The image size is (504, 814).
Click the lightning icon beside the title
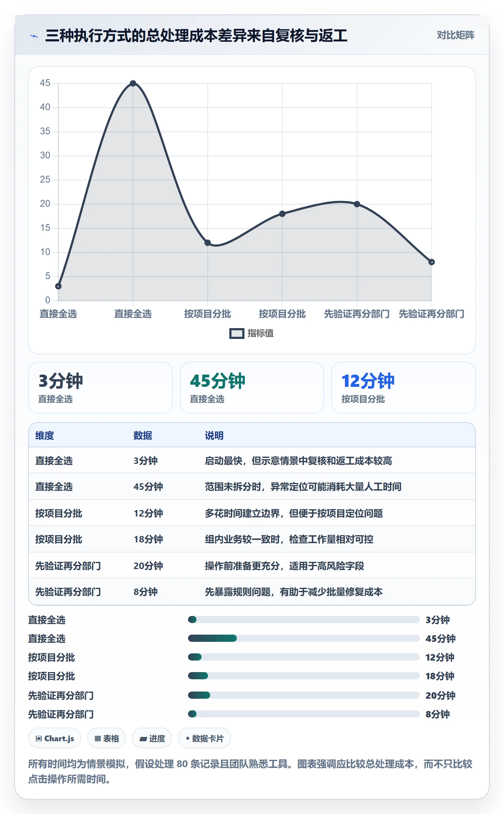(x=34, y=36)
